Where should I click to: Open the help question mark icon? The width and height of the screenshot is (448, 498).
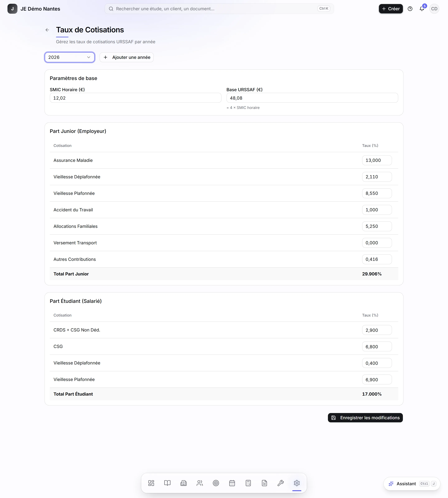coord(410,9)
